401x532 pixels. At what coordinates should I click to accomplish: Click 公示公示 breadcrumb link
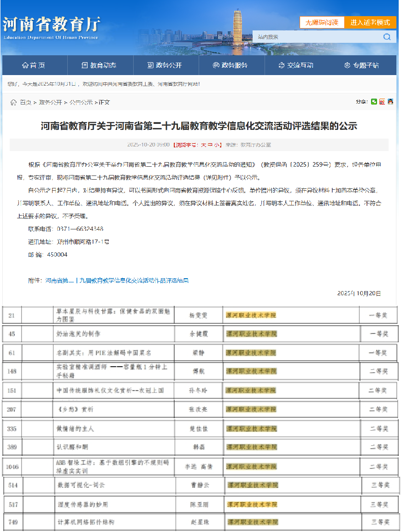point(81,102)
